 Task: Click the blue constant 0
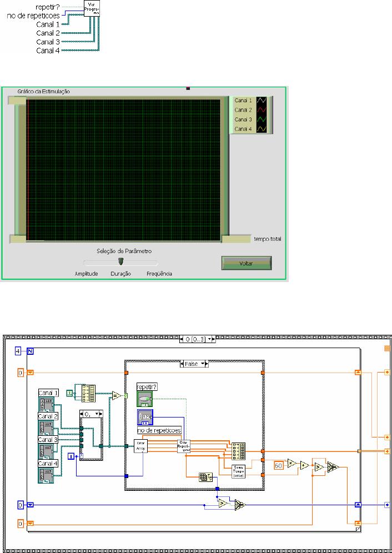pyautogui.click(x=21, y=505)
